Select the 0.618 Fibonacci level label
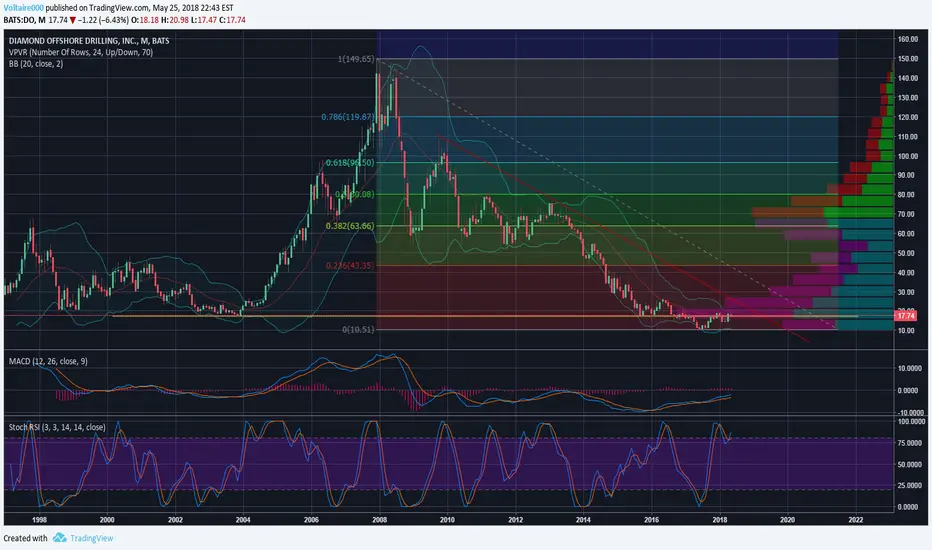932x550 pixels. pos(350,162)
